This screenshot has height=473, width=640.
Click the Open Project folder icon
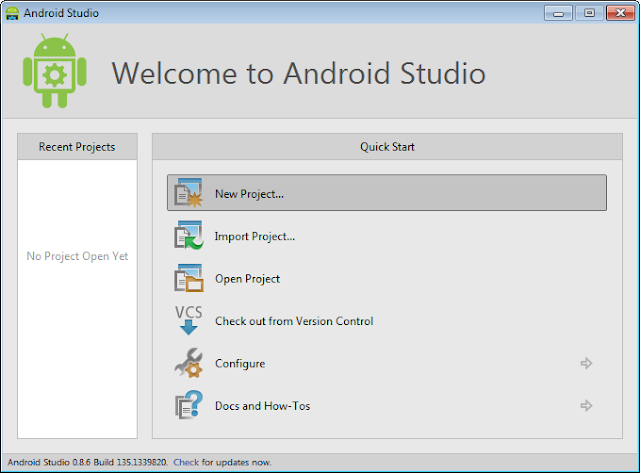pyautogui.click(x=188, y=278)
